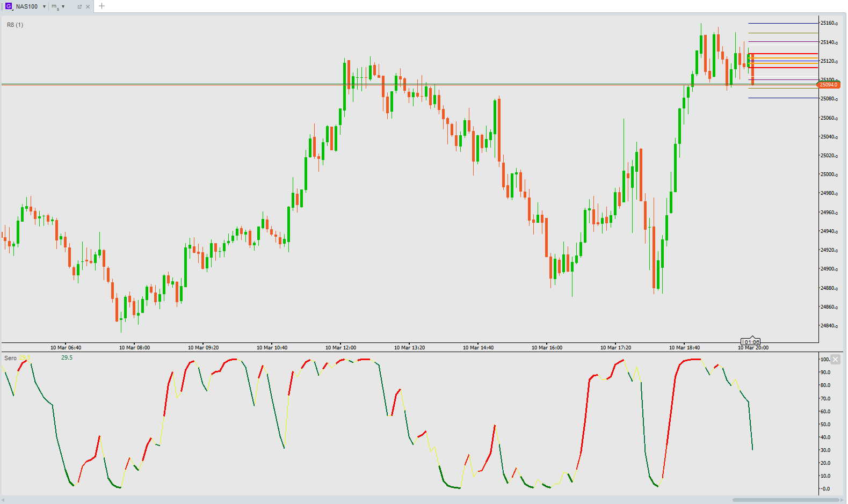
Task: Click the yellow 29.5 Sero value
Action: point(24,357)
